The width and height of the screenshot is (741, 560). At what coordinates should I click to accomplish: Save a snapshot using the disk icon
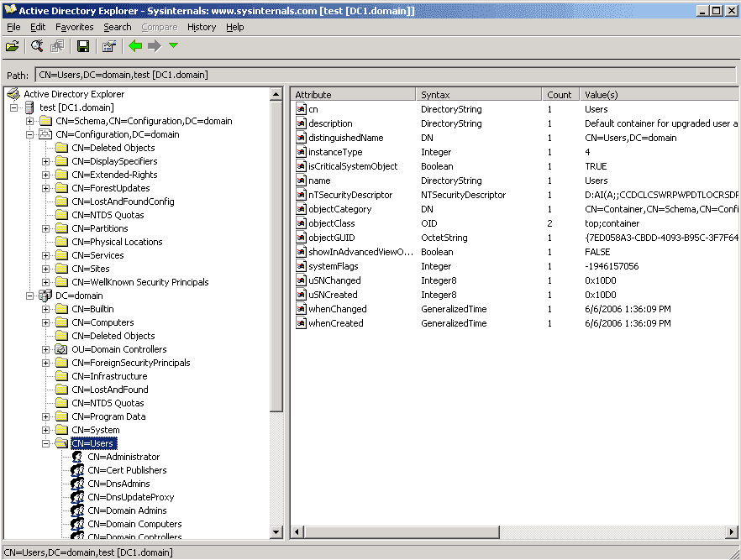tap(82, 46)
